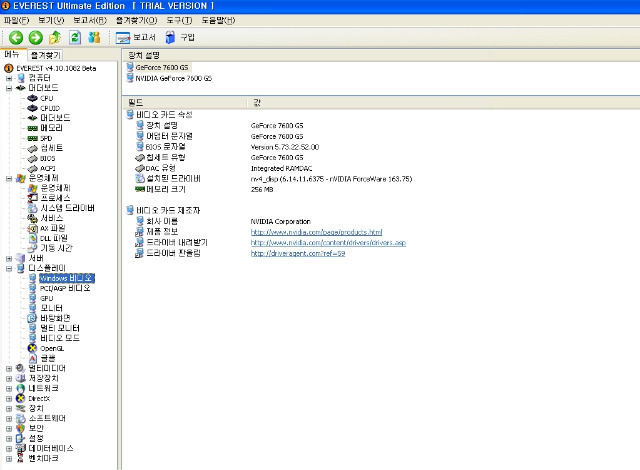This screenshot has width=640, height=470.
Task: Switch to the 즐겨찾기 tab
Action: click(45, 55)
